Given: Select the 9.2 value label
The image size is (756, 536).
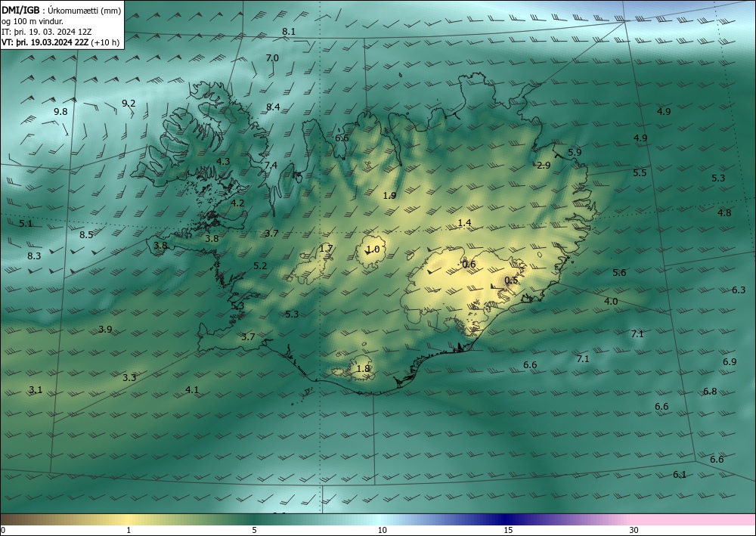Looking at the screenshot, I should pos(129,103).
